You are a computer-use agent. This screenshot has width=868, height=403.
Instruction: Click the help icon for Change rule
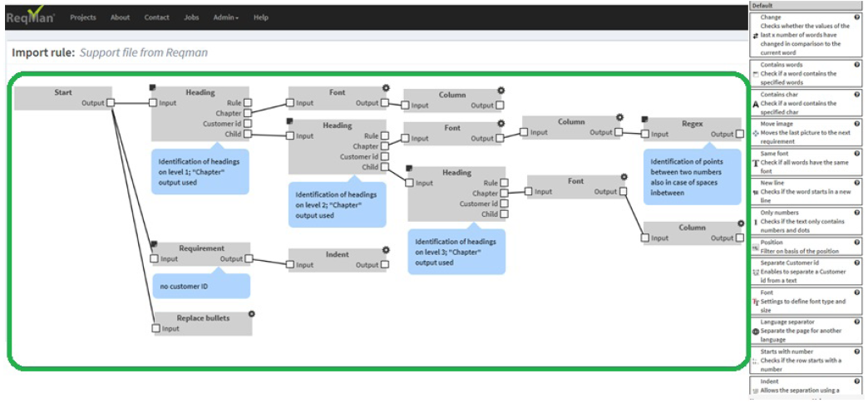pyautogui.click(x=857, y=17)
